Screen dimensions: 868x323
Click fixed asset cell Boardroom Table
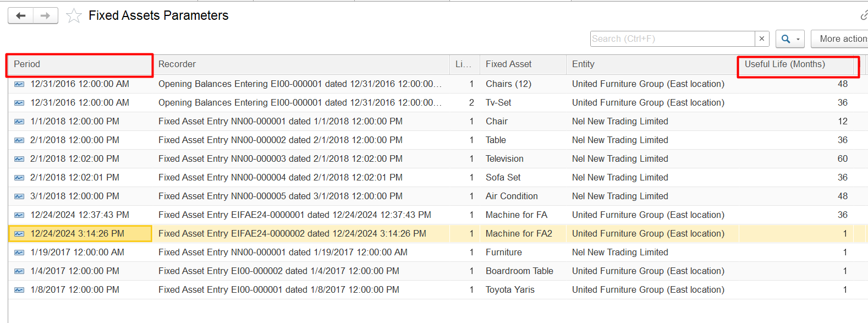[x=519, y=271]
